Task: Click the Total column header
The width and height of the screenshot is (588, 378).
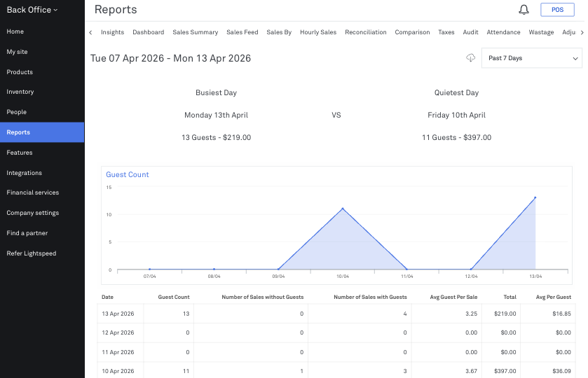Action: [x=510, y=297]
